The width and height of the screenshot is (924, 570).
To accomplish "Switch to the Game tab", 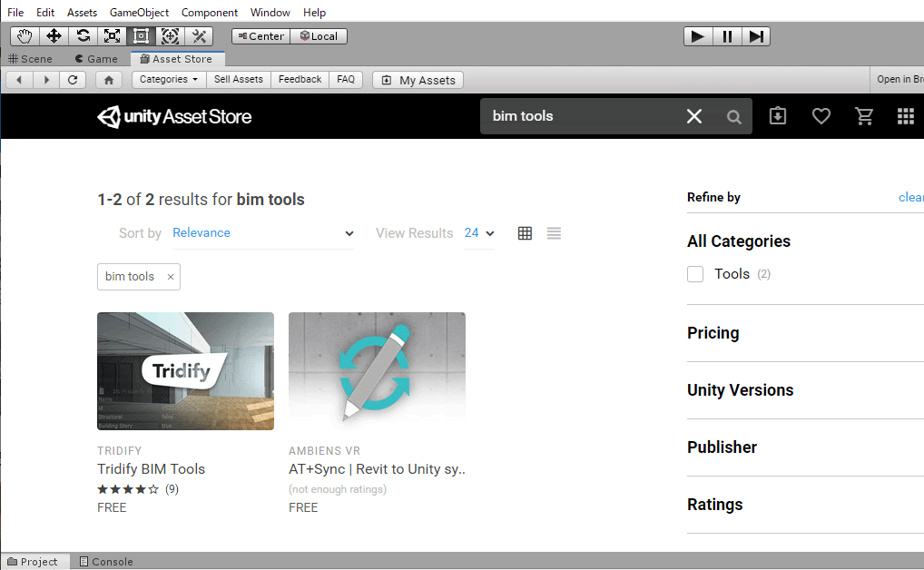I will pyautogui.click(x=96, y=59).
